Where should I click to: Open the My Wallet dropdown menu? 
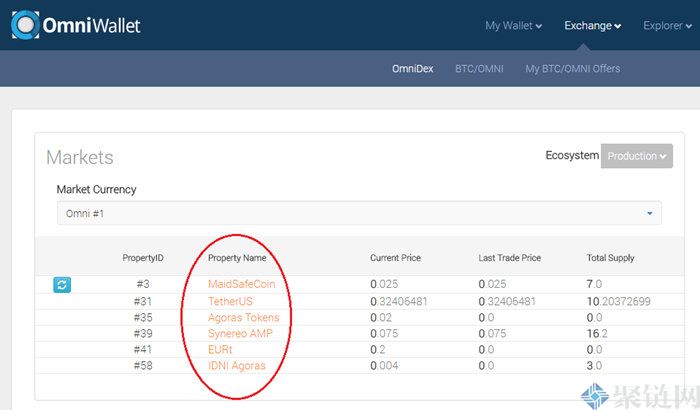tap(513, 26)
